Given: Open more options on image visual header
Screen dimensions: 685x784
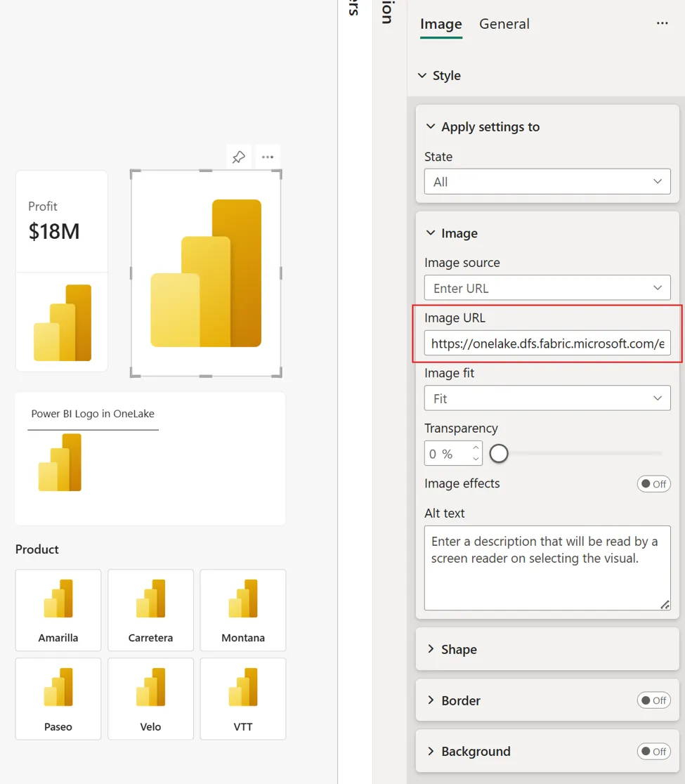Looking at the screenshot, I should coord(268,157).
